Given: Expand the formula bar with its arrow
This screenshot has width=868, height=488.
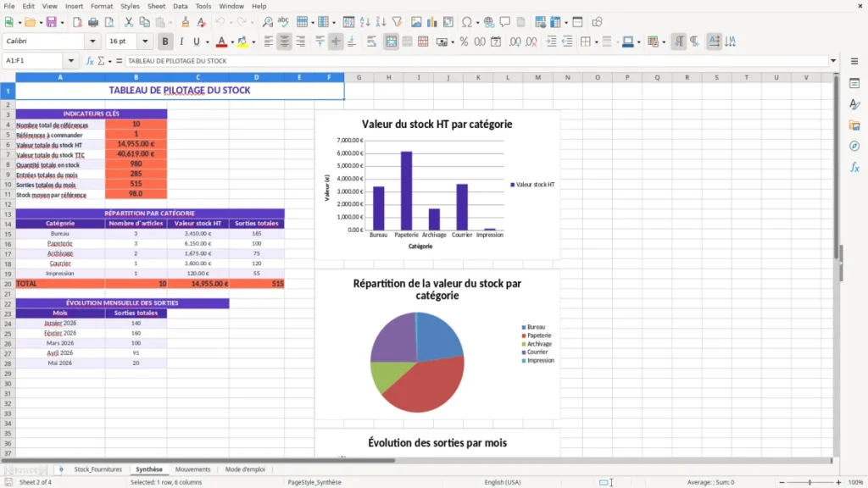Looking at the screenshot, I should pyautogui.click(x=833, y=61).
